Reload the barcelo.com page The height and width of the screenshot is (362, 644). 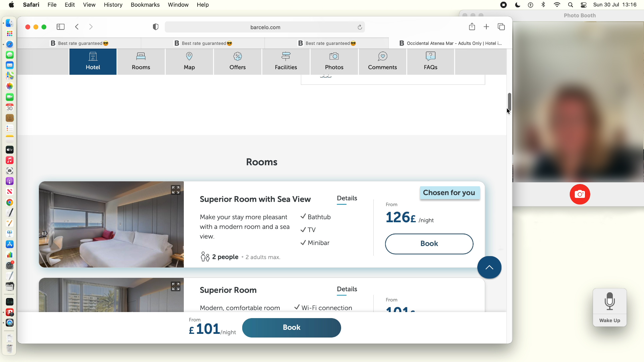(x=360, y=27)
